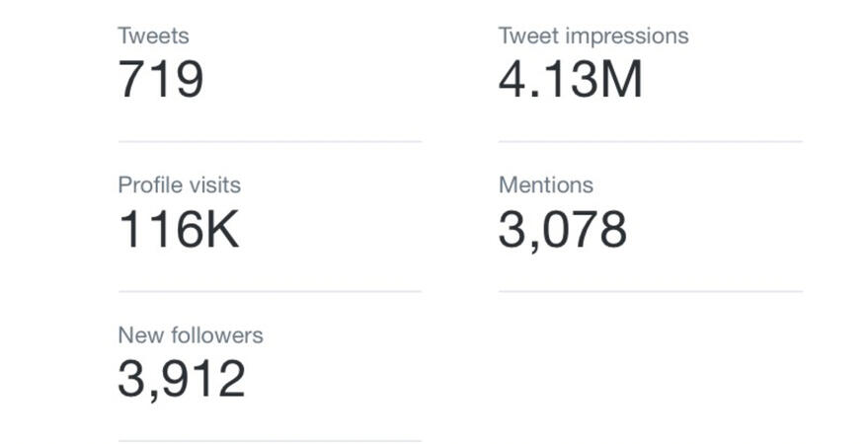868x444 pixels.
Task: Select the 719 tweets count
Action: point(161,80)
